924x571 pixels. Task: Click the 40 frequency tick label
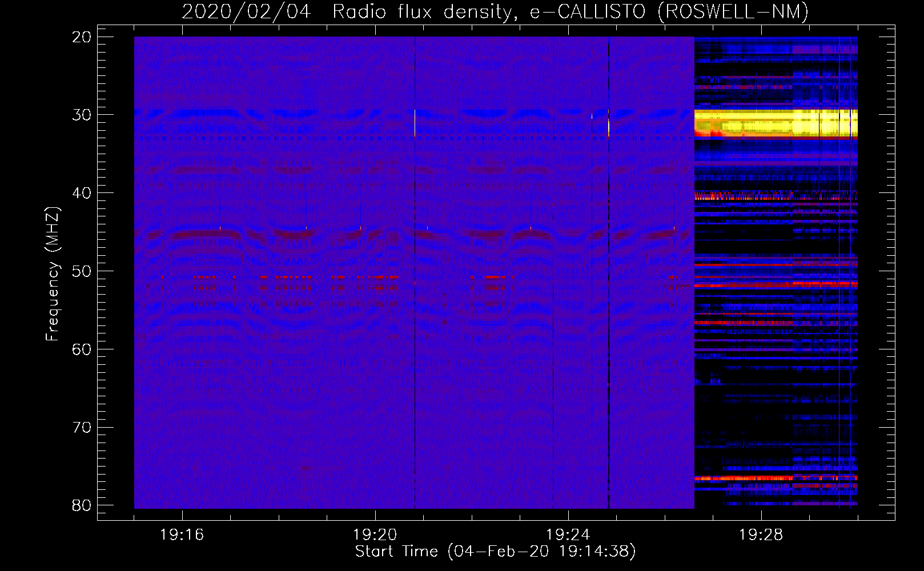click(x=82, y=193)
